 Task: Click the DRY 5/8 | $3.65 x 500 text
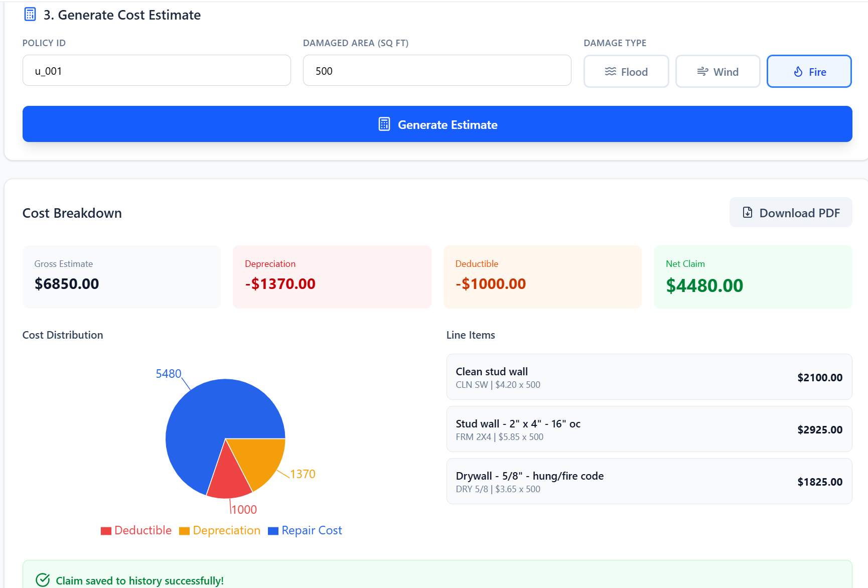coord(498,489)
